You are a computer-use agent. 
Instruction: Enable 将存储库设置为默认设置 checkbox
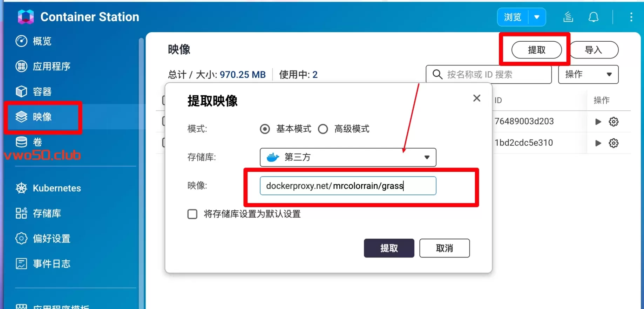tap(192, 214)
